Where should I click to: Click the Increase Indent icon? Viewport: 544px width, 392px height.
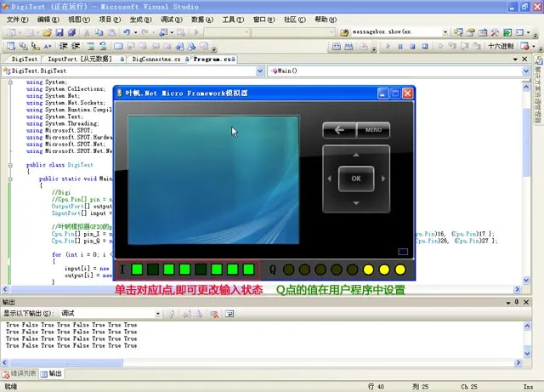point(76,46)
